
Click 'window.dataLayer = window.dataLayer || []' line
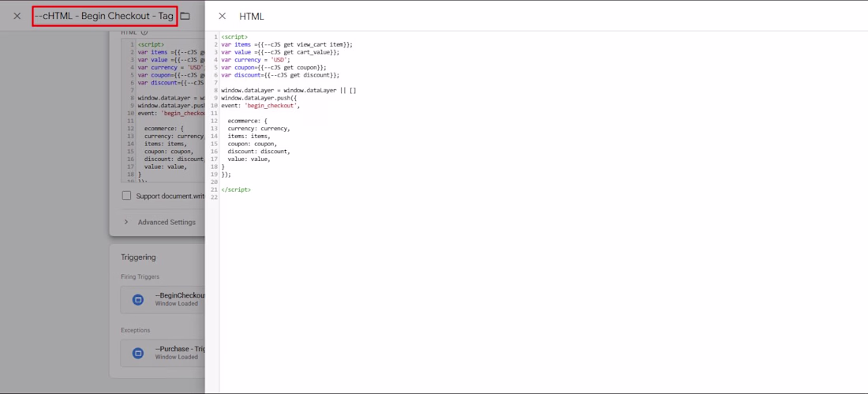point(288,90)
